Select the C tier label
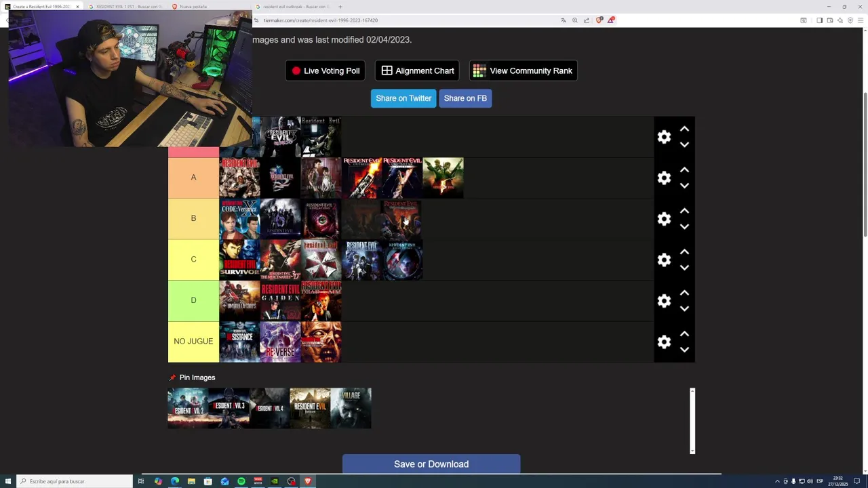The height and width of the screenshot is (488, 868). click(x=193, y=260)
